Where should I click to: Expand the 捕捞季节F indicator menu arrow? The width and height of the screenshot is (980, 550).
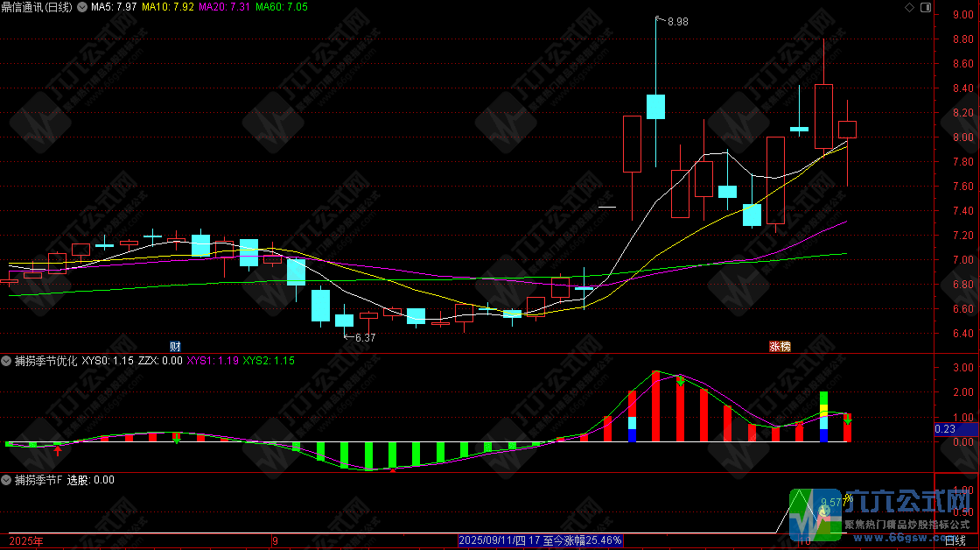[6, 480]
